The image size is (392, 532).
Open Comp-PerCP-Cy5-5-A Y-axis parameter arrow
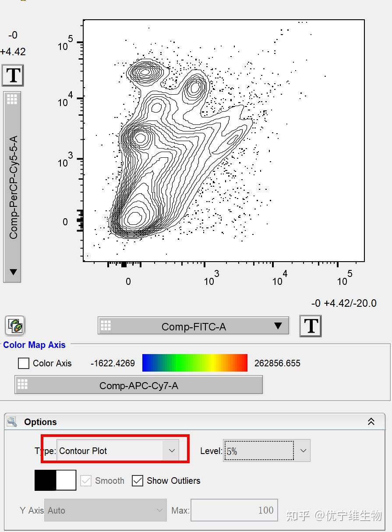pos(13,272)
